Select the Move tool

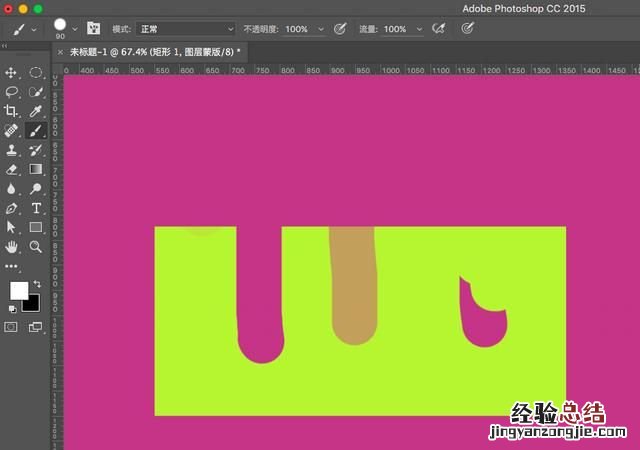[x=12, y=73]
